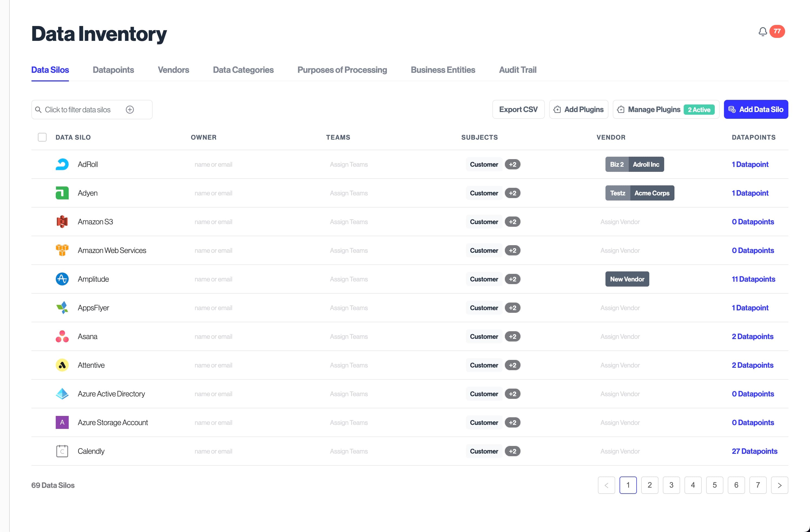Click the data silos filter field
This screenshot has height=532, width=810.
point(92,110)
